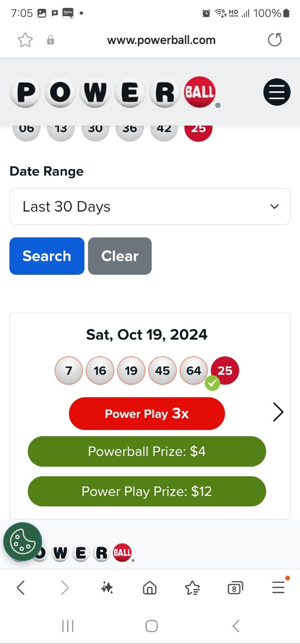Screen dimensions: 300x644
Task: Select the red Powerball 25 ball
Action: [x=225, y=371]
